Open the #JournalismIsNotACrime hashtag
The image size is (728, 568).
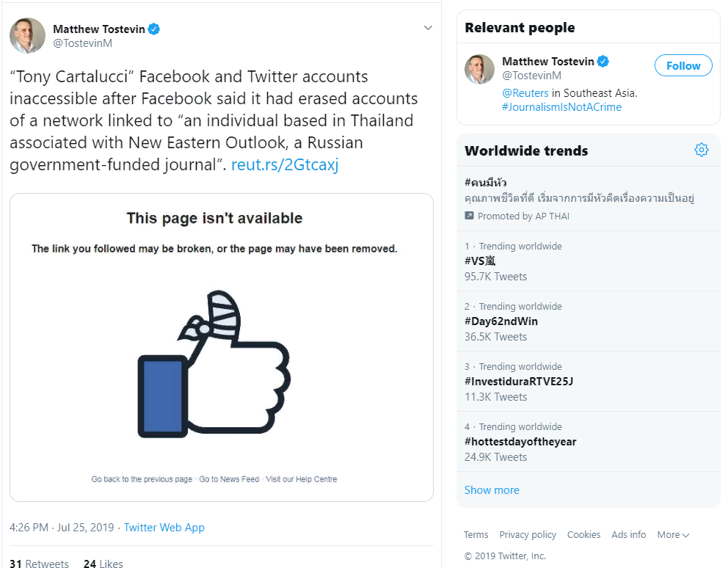(561, 107)
